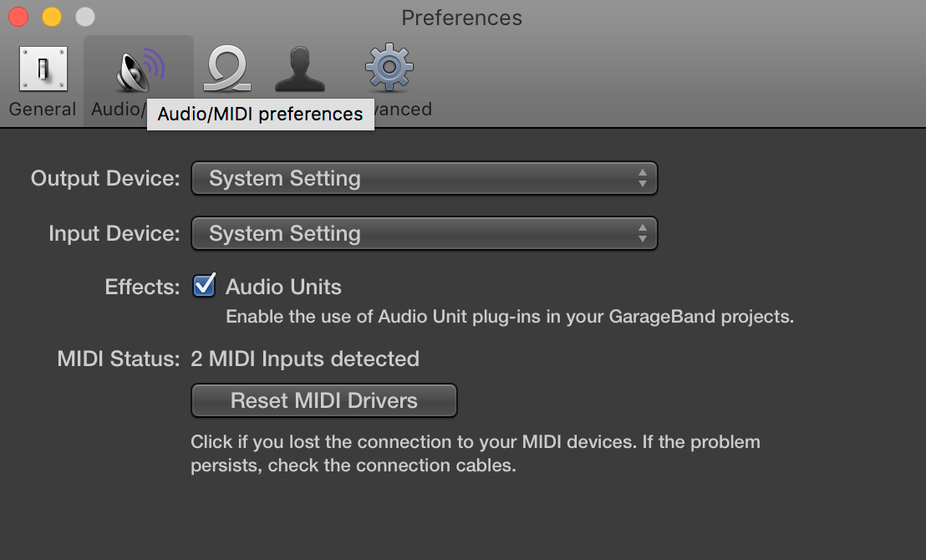The width and height of the screenshot is (926, 560).
Task: Click the MIDI Inputs detected status text
Action: tap(305, 359)
